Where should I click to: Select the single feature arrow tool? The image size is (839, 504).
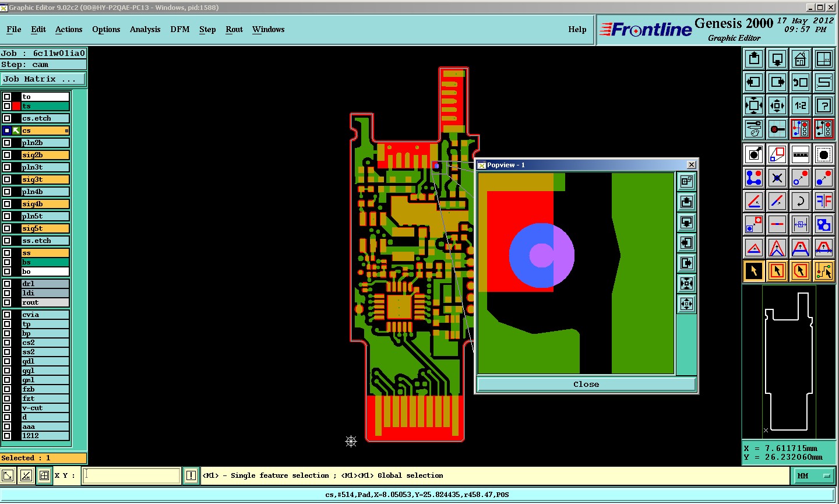coord(754,271)
